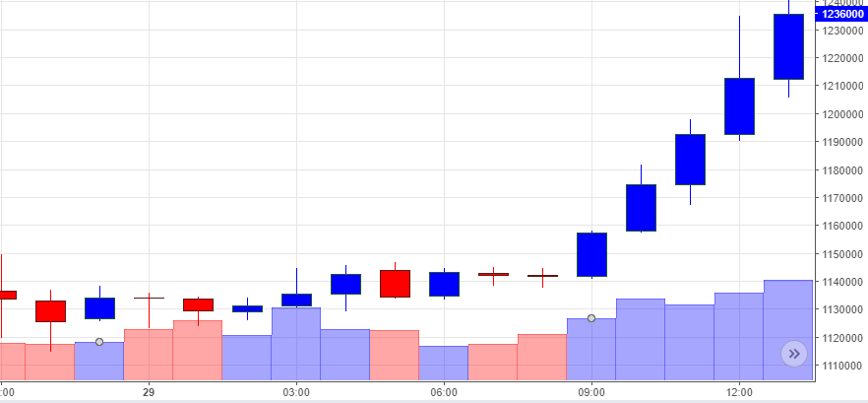This screenshot has width=868, height=403.
Task: Select the red volume bar below date 29
Action: [149, 355]
